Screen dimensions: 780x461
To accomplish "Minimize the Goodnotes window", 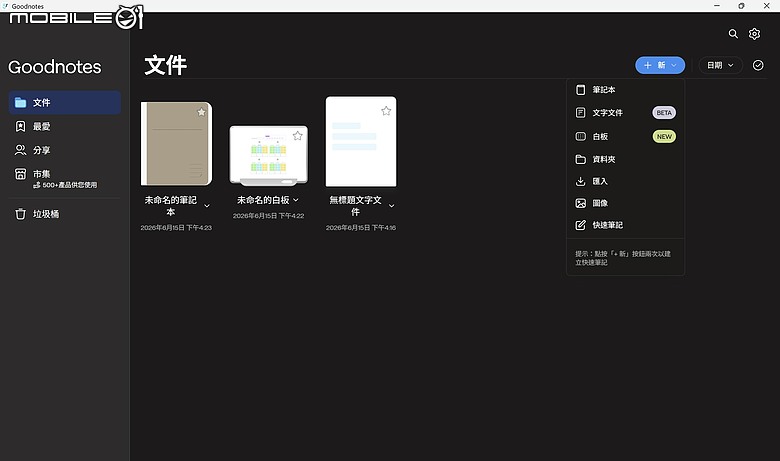I will (x=717, y=6).
